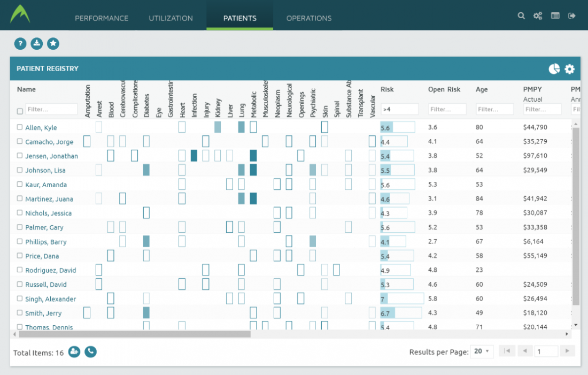Open patient Rodriguez, David
Viewport: 588px width, 375px height.
coord(51,270)
